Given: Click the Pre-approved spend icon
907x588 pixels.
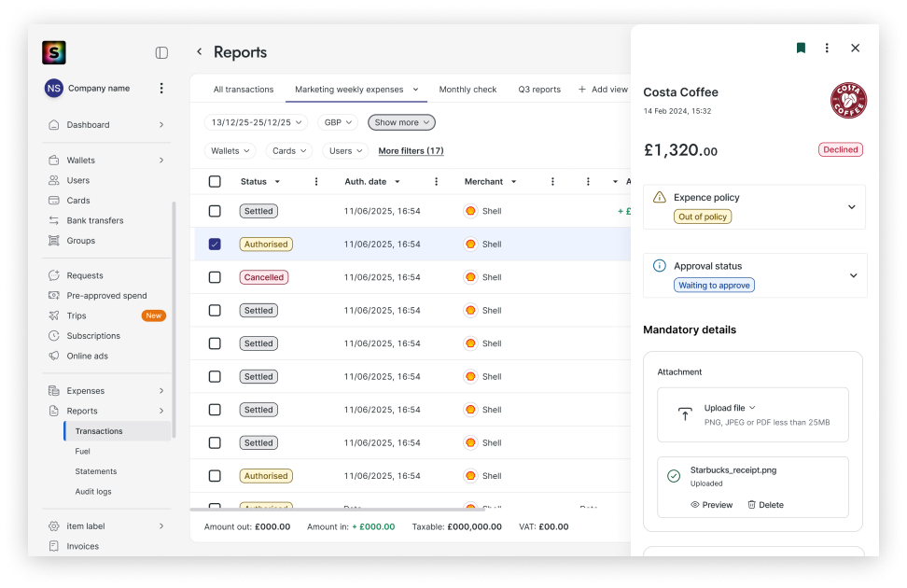Looking at the screenshot, I should pos(54,295).
